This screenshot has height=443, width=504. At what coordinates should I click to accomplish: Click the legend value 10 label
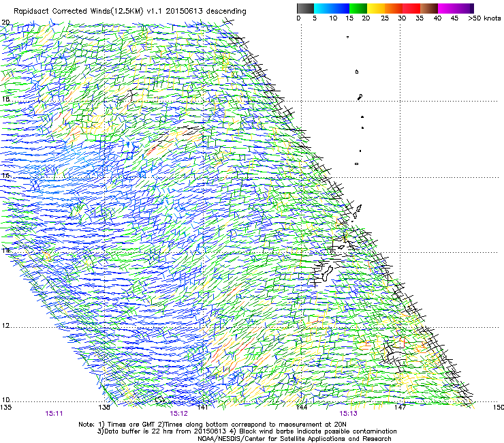333,18
